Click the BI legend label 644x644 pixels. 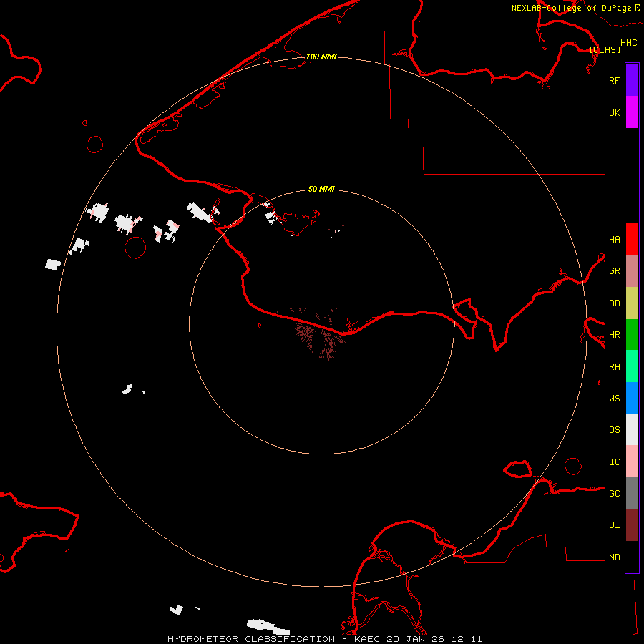[614, 525]
